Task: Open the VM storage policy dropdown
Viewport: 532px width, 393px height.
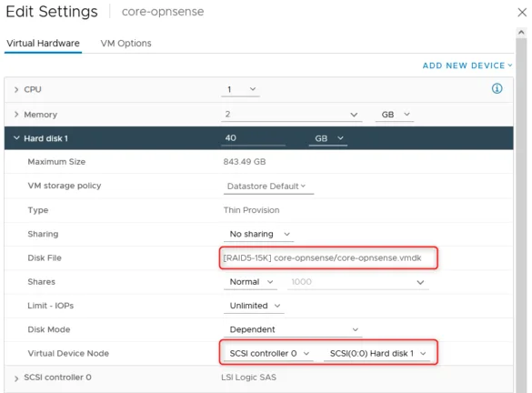Action: coord(268,186)
